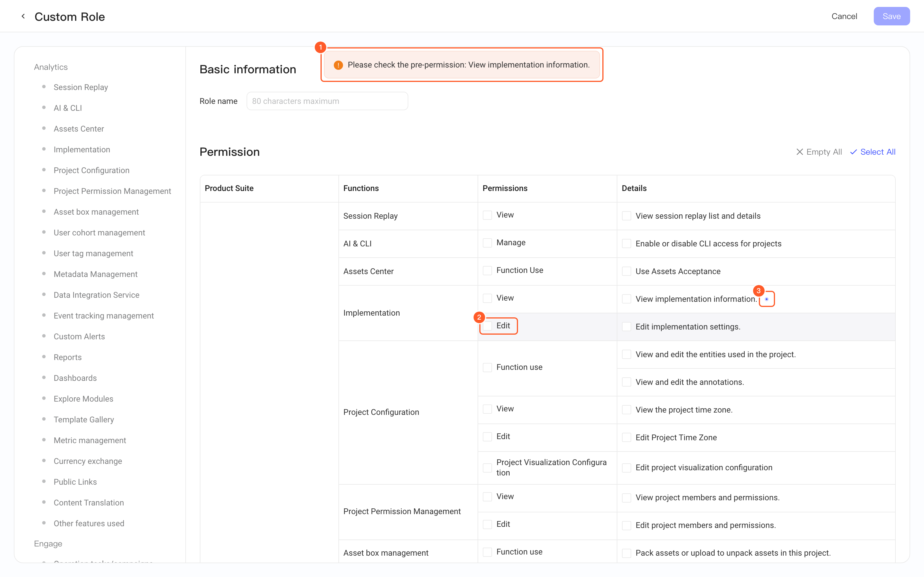Click the X icon of Empty All
Screen dimensions: 924x577
click(x=800, y=152)
